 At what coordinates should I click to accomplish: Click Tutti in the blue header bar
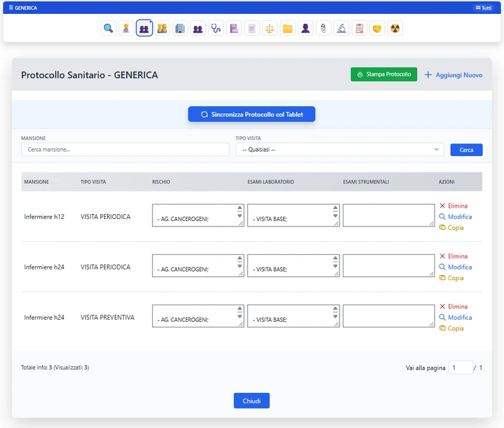click(x=484, y=8)
